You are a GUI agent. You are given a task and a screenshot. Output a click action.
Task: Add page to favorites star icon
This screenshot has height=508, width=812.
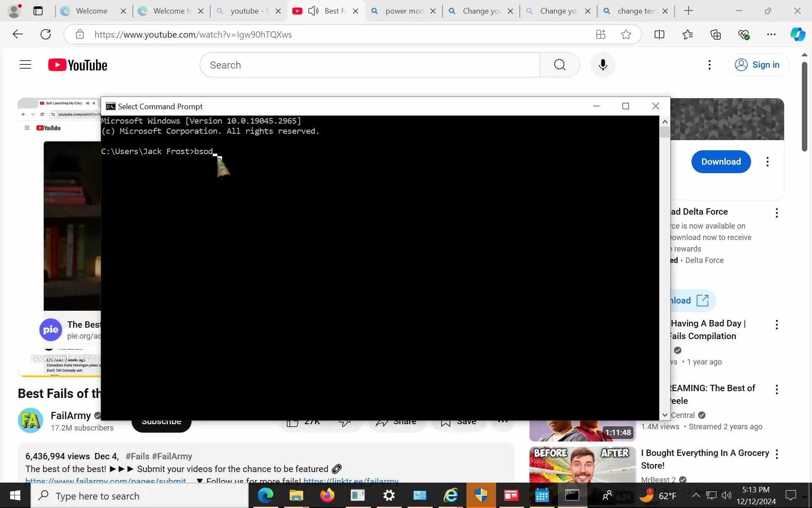coord(626,35)
